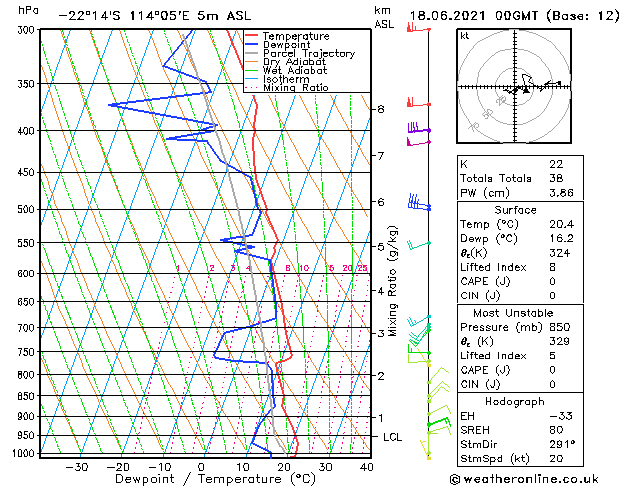Click the "850" pressure axis label

click(28, 396)
